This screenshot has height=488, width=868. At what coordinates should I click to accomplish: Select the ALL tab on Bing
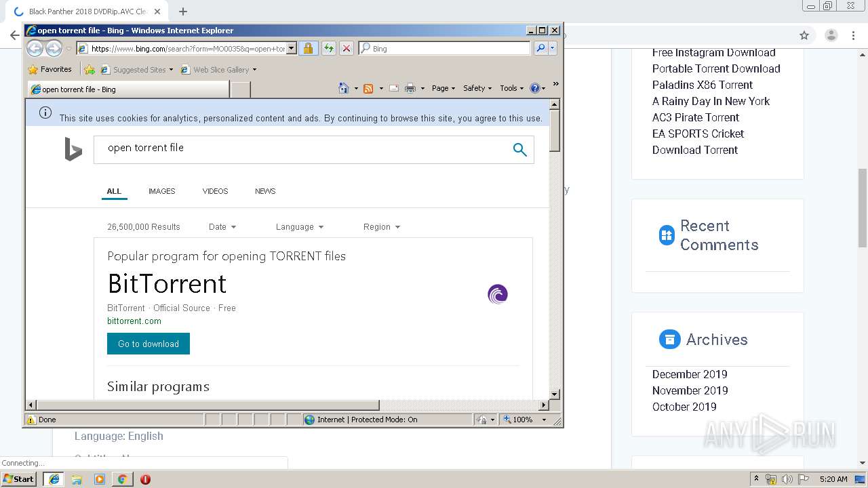tap(114, 191)
